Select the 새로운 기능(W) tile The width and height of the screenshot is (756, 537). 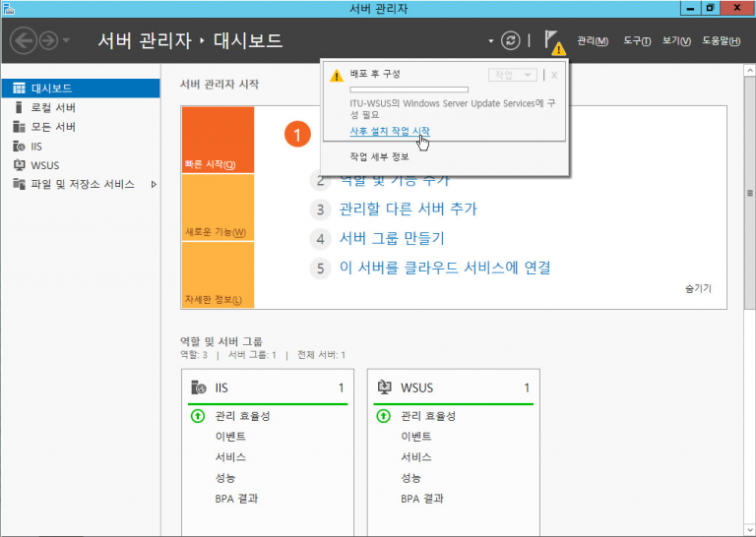(218, 208)
